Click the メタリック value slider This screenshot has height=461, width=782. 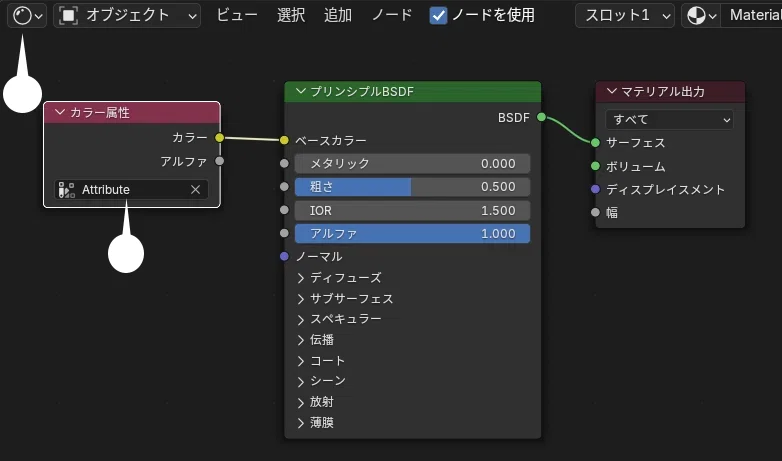pyautogui.click(x=412, y=164)
